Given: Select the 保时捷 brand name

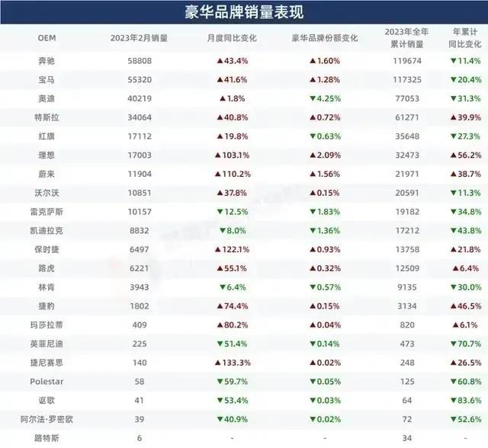Looking at the screenshot, I should click(47, 250).
